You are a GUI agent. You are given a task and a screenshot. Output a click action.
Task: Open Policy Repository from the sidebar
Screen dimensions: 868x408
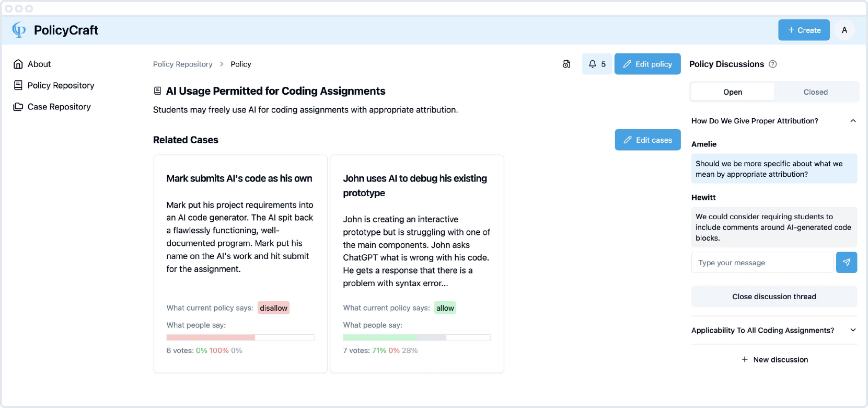click(61, 85)
